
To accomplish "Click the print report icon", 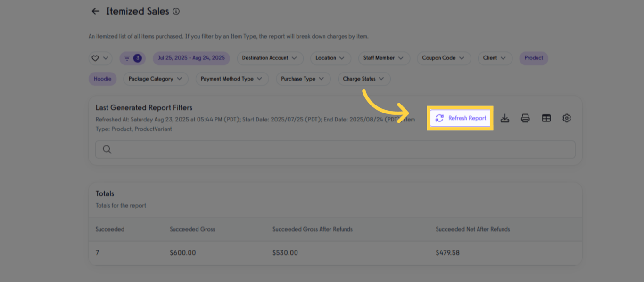I will [x=525, y=118].
